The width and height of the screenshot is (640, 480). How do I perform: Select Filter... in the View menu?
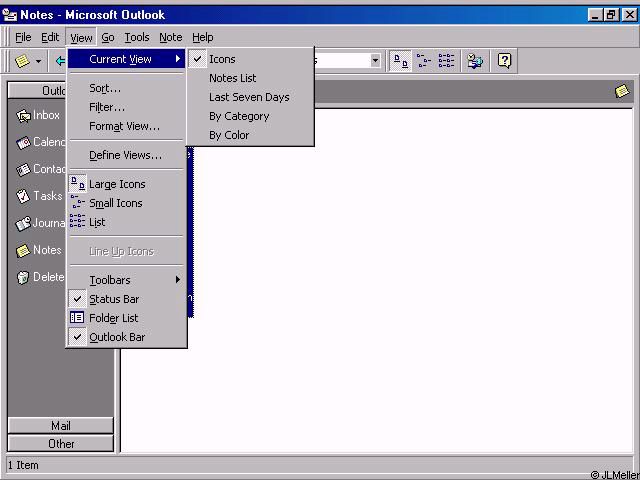(x=126, y=107)
